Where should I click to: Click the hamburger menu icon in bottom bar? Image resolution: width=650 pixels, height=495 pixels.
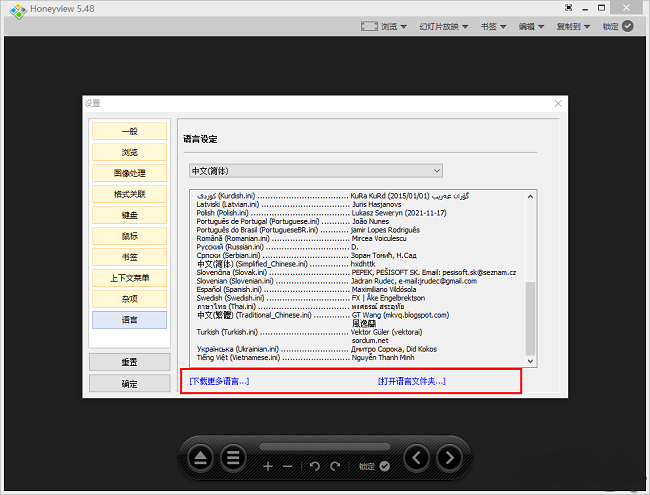click(233, 458)
